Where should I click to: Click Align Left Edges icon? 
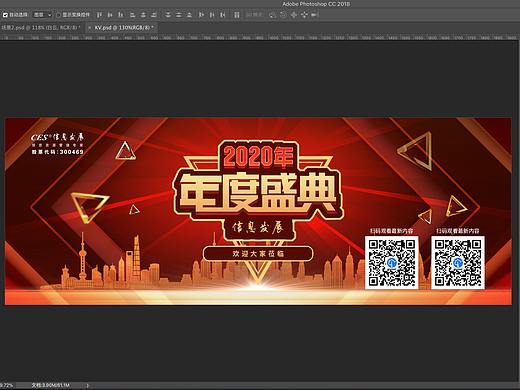pos(132,15)
